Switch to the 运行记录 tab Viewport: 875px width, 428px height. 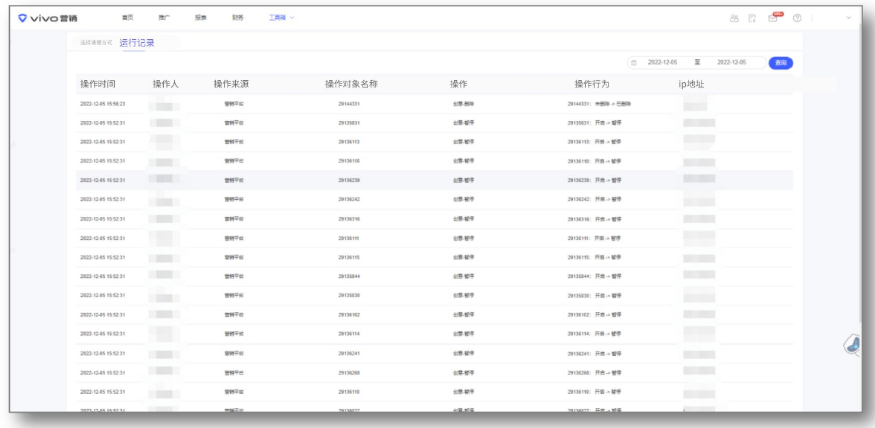pyautogui.click(x=136, y=43)
